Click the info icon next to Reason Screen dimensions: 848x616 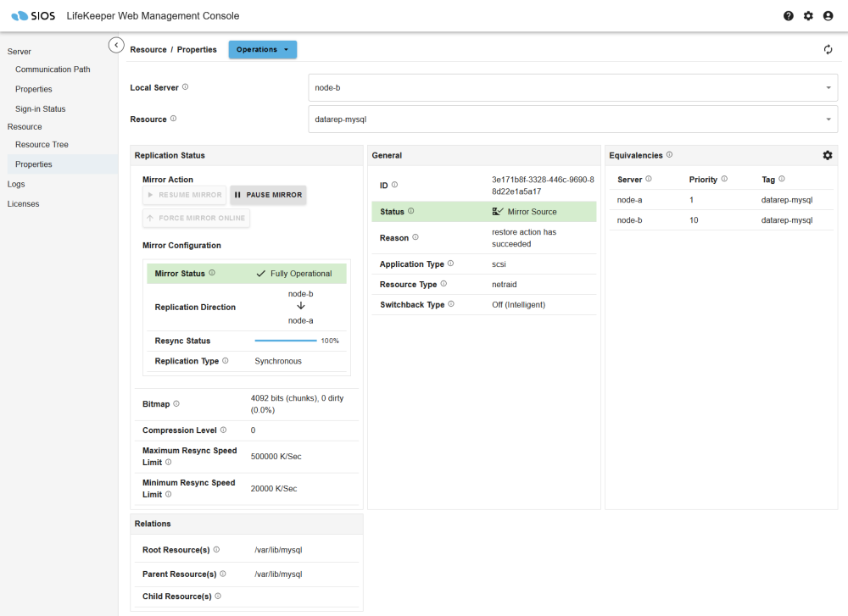click(416, 237)
